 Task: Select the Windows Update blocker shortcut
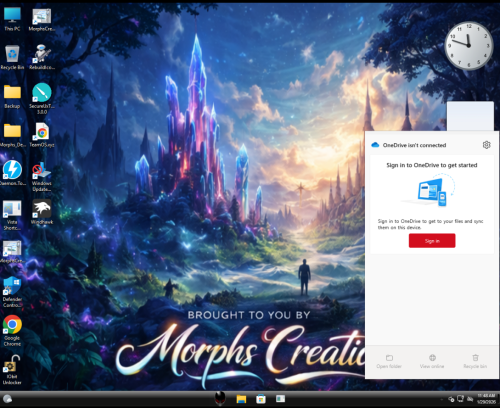pyautogui.click(x=42, y=177)
